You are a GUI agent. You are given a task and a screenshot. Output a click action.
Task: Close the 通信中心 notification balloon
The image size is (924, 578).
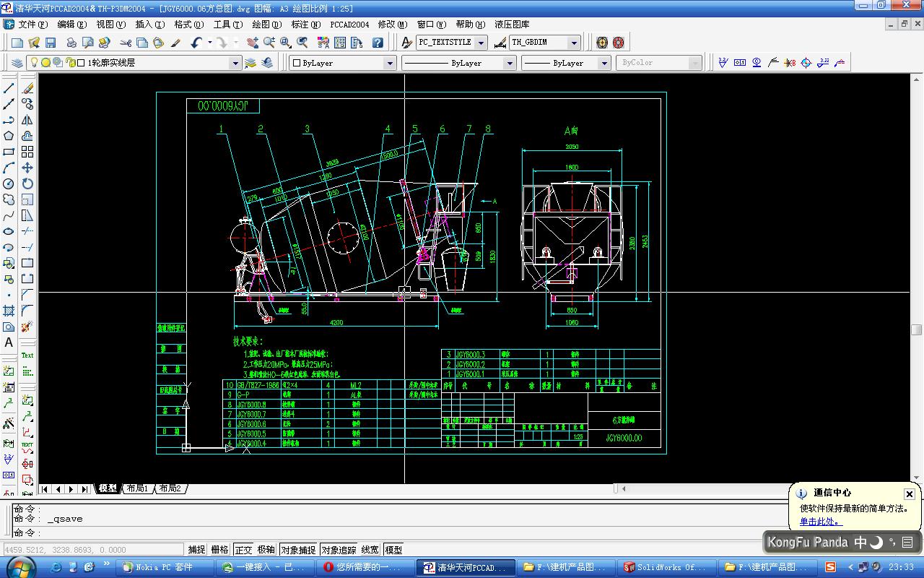(x=910, y=494)
